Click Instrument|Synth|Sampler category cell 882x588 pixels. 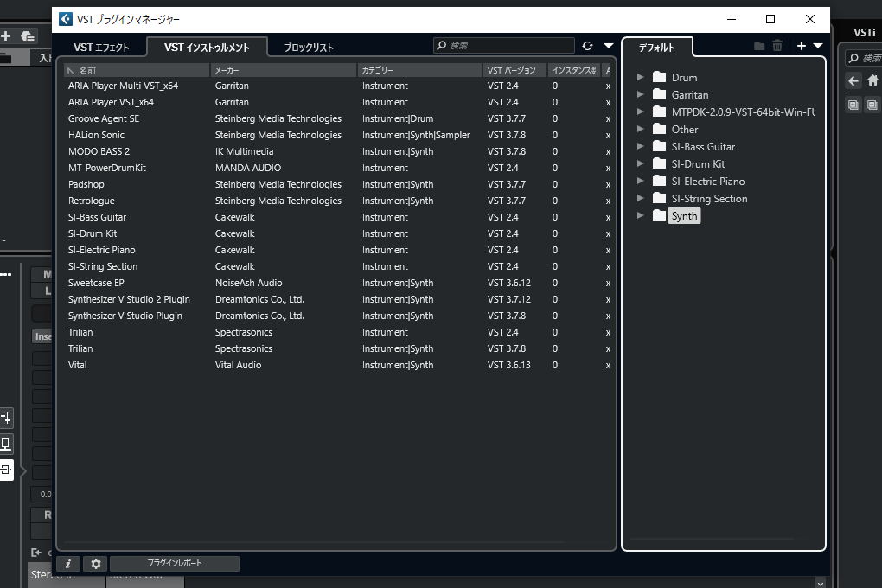tap(416, 135)
